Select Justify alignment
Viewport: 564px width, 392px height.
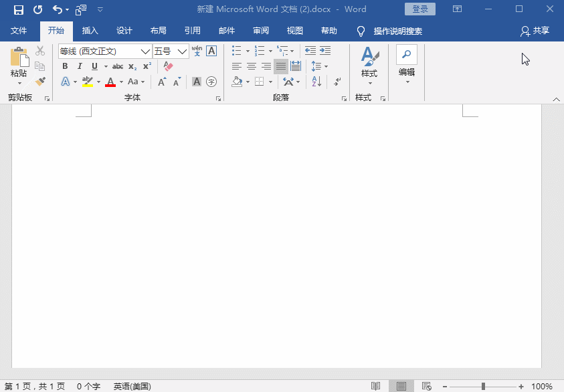pyautogui.click(x=281, y=66)
